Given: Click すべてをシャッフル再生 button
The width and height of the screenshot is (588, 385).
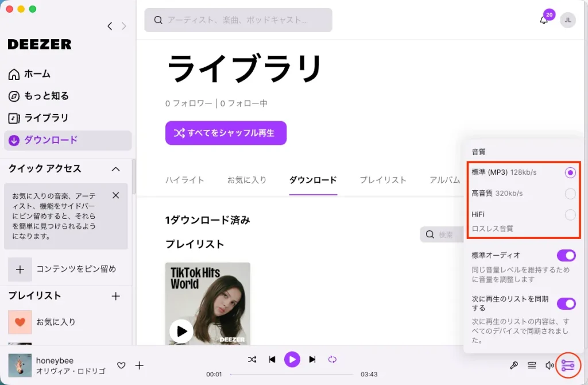Looking at the screenshot, I should (x=226, y=133).
